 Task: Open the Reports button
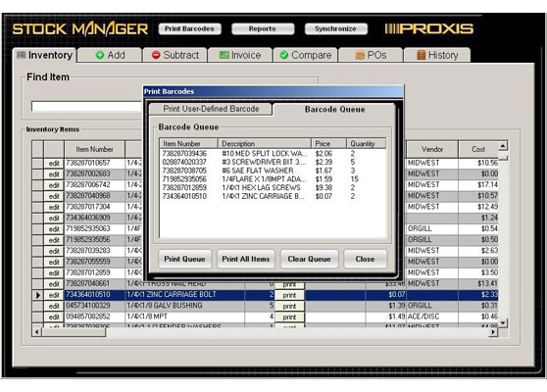tap(263, 29)
